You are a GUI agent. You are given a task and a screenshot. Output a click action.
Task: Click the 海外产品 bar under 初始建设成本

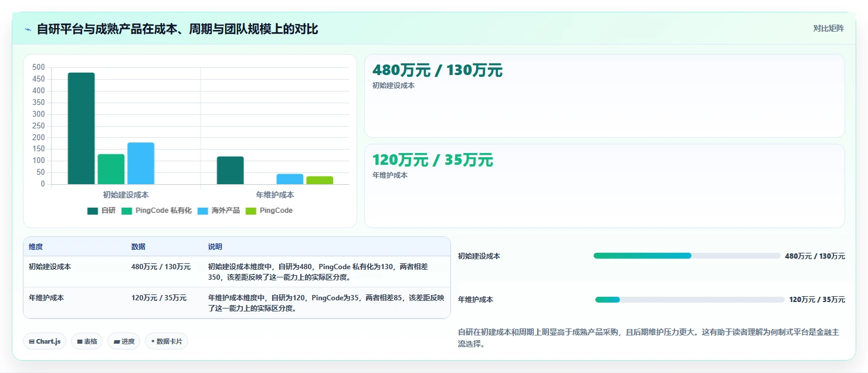pyautogui.click(x=141, y=163)
